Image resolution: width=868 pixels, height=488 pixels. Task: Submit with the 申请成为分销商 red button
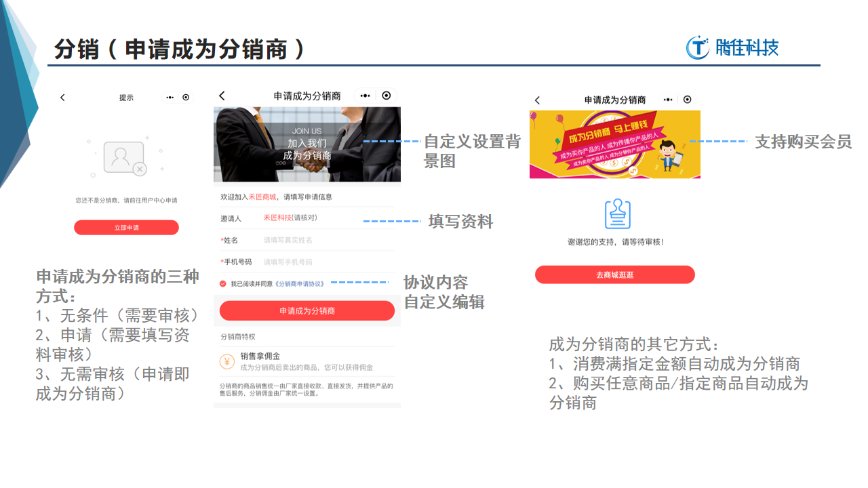307,311
